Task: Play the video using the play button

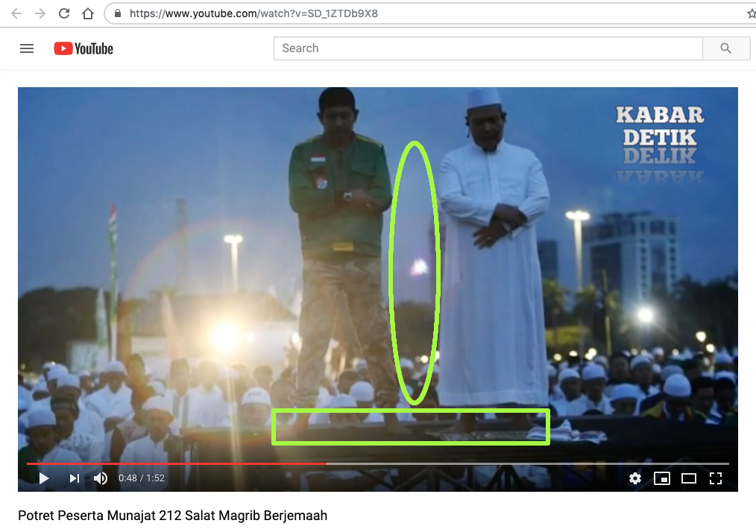Action: 44,478
